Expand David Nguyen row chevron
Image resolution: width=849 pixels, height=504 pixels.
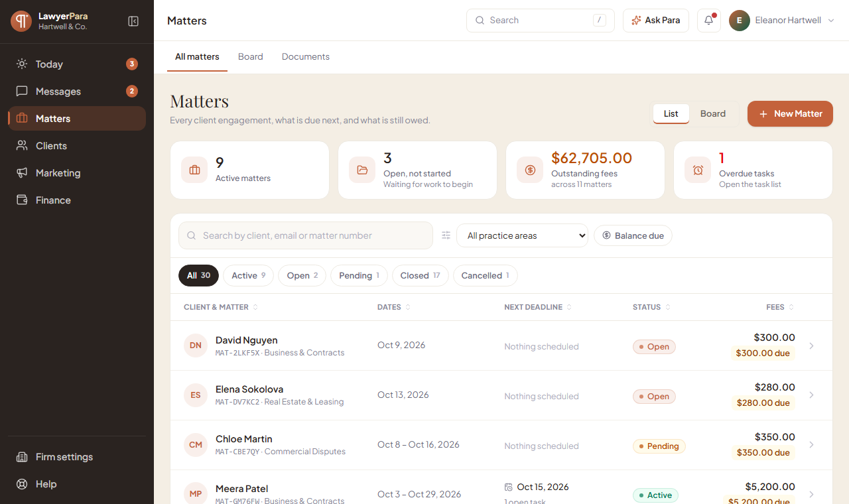click(811, 346)
